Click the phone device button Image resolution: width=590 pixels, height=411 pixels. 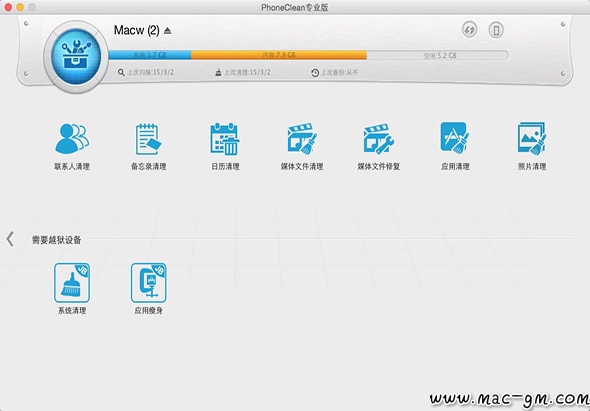pyautogui.click(x=496, y=30)
